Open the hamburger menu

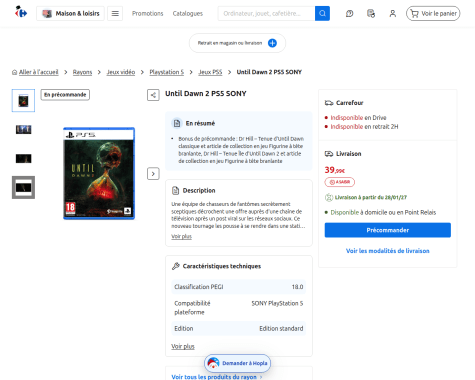(x=115, y=13)
